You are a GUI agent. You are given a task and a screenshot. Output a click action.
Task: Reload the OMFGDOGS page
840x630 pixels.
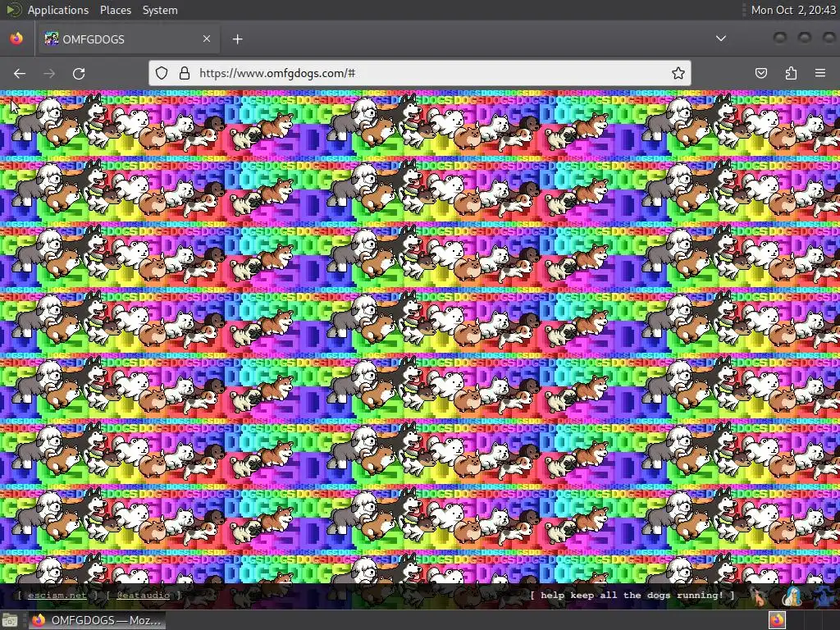tap(79, 73)
